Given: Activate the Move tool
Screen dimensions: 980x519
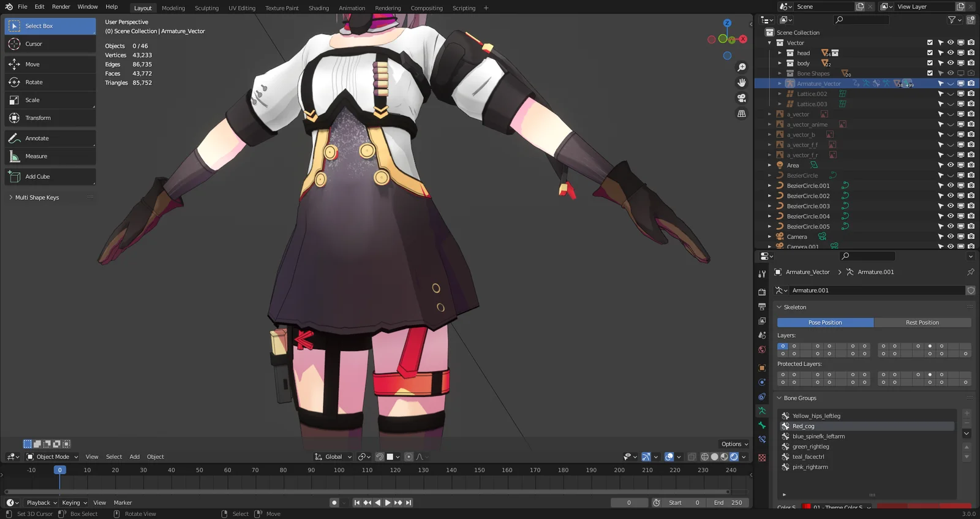Looking at the screenshot, I should 50,64.
